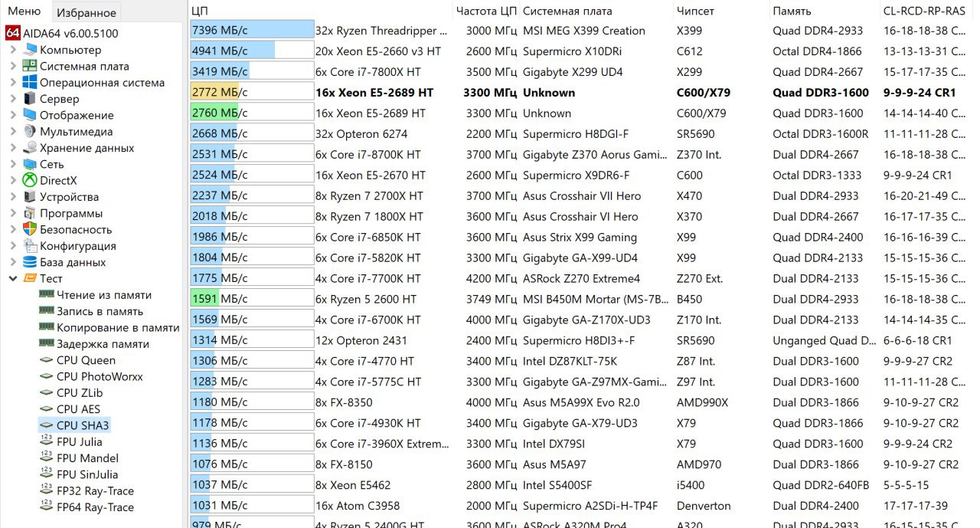Switch to the Меню tab

point(24,11)
